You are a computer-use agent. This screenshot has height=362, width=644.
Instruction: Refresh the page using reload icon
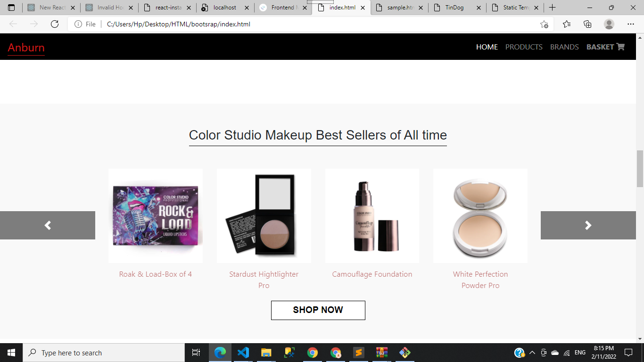[55, 24]
